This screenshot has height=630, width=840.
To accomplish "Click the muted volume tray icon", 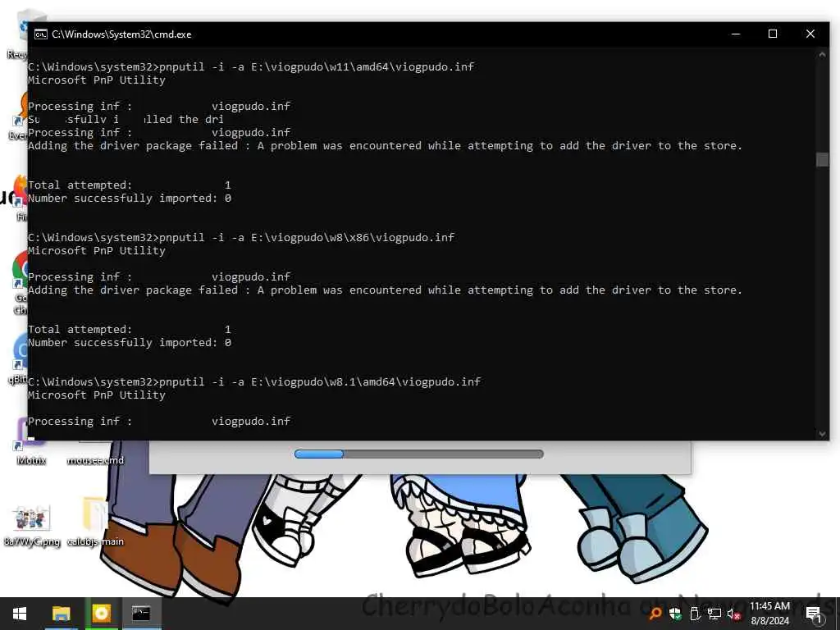I will pyautogui.click(x=733, y=614).
